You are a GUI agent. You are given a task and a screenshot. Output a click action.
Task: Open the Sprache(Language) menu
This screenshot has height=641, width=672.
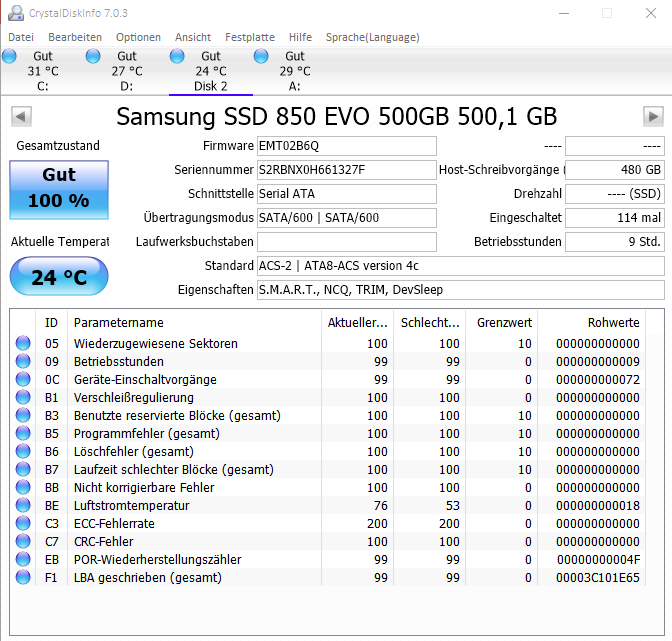point(372,37)
